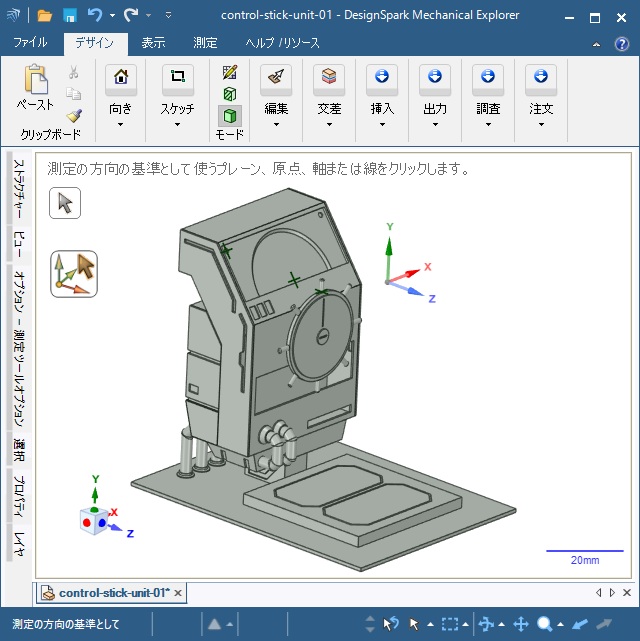
Task: Open the 測定 ribbon tab
Action: 205,43
